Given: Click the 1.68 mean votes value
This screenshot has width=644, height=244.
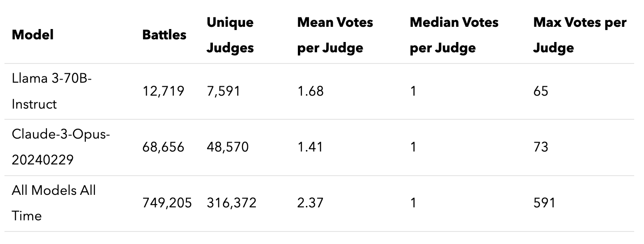Looking at the screenshot, I should click(x=310, y=92).
